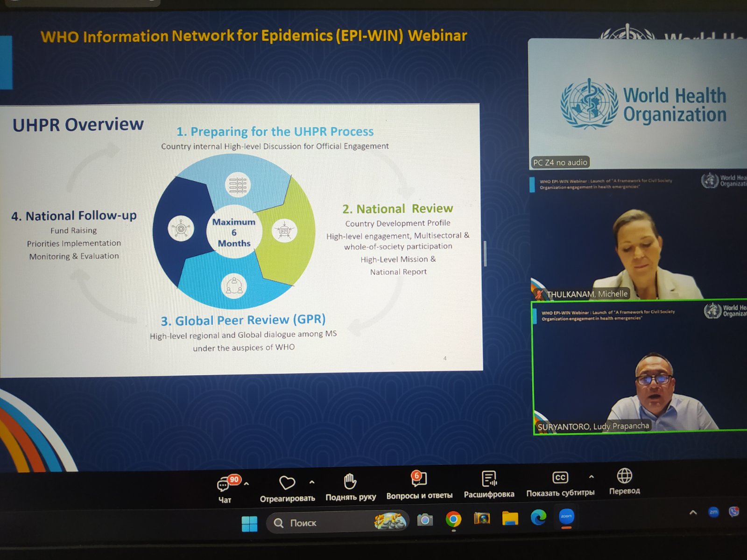This screenshot has width=747, height=560.
Task: Toggle Показать субтитры closed captions
Action: click(560, 478)
